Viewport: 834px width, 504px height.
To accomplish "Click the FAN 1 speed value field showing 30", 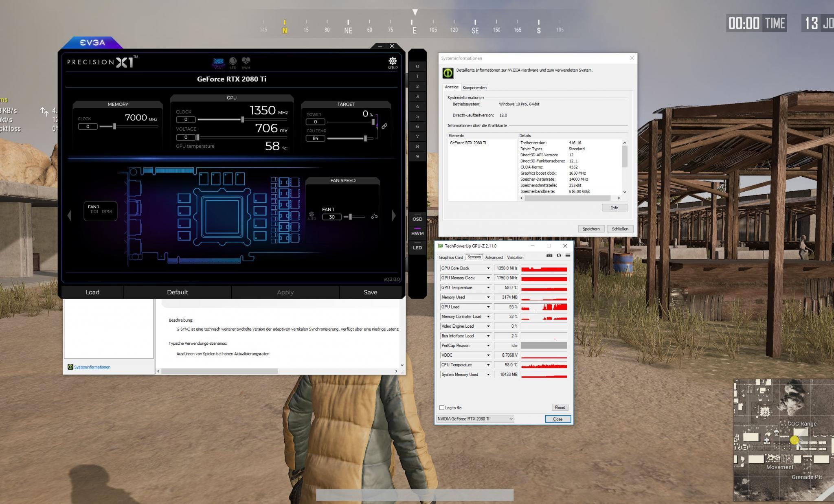I will tap(332, 217).
